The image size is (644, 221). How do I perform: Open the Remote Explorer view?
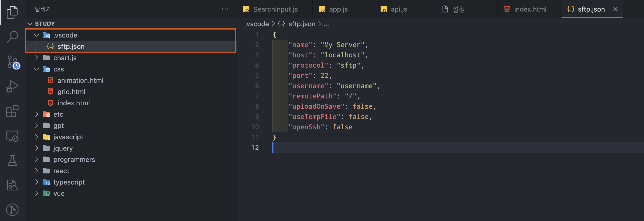pos(12,136)
